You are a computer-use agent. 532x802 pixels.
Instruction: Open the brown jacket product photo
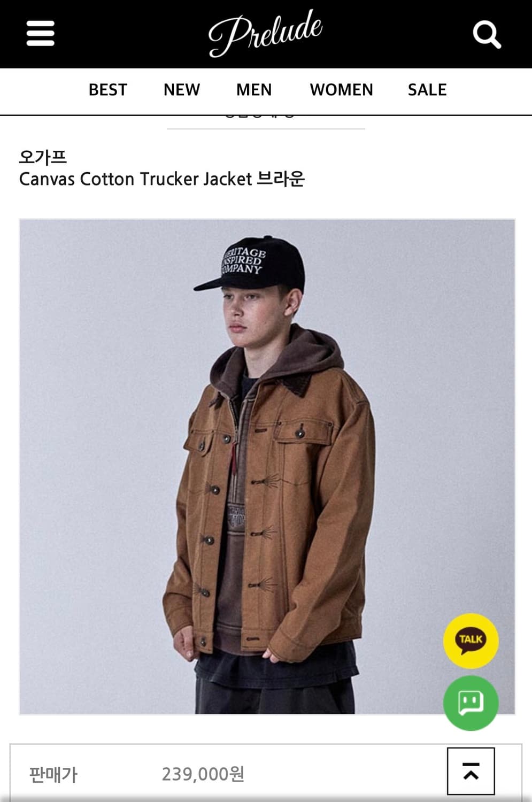tap(267, 467)
